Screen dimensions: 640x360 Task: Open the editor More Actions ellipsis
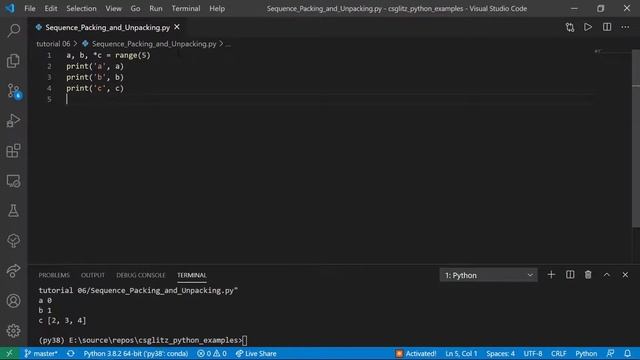tap(625, 27)
